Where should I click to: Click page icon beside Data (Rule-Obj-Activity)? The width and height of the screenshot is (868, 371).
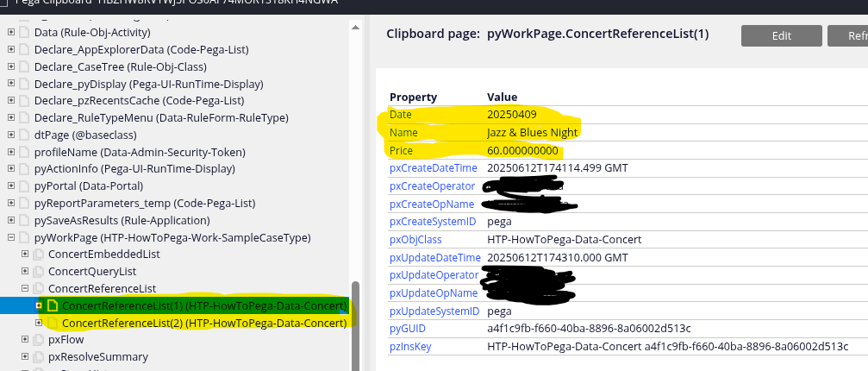click(24, 33)
